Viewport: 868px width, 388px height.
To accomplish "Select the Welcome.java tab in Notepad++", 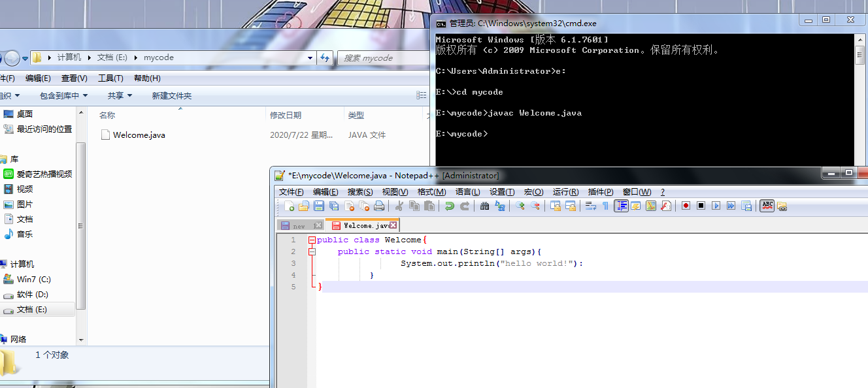I will point(362,225).
